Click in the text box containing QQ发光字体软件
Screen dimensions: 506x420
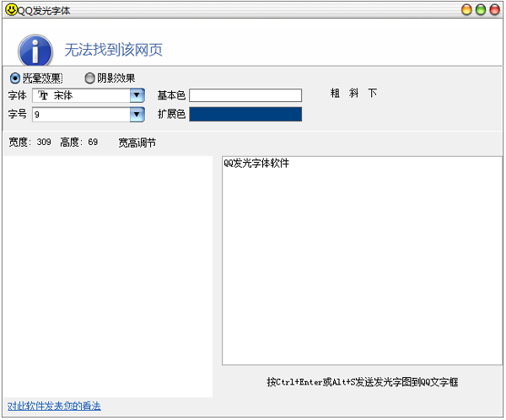point(362,261)
